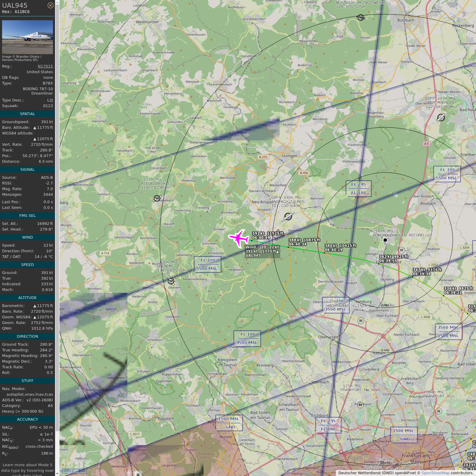Open the OpenStreetMap attribution link
This screenshot has height=476, width=476.
(x=435, y=473)
